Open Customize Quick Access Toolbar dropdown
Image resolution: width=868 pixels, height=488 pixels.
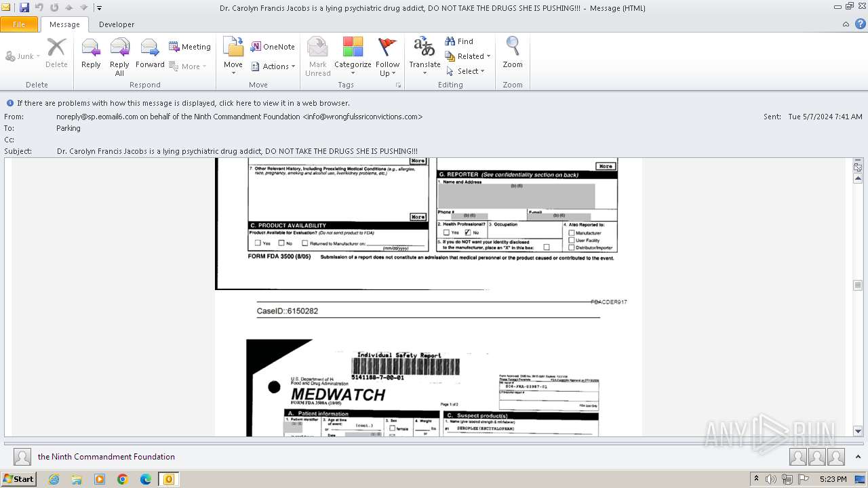(99, 8)
